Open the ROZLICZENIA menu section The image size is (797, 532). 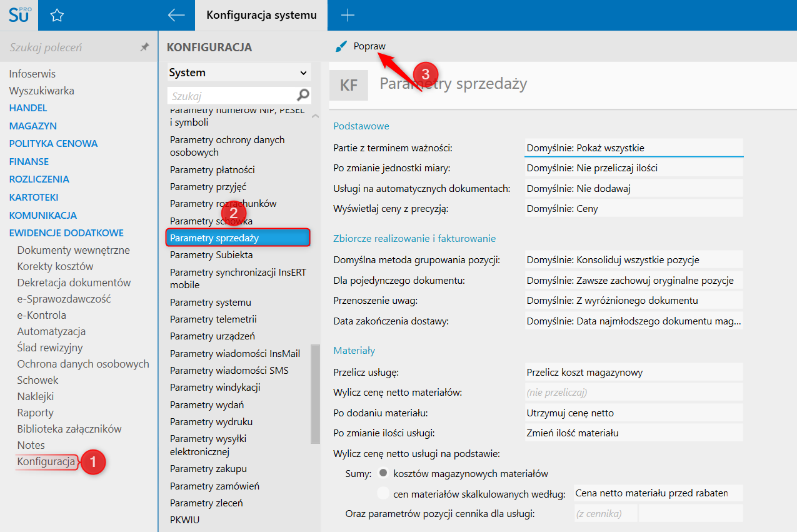click(x=39, y=179)
